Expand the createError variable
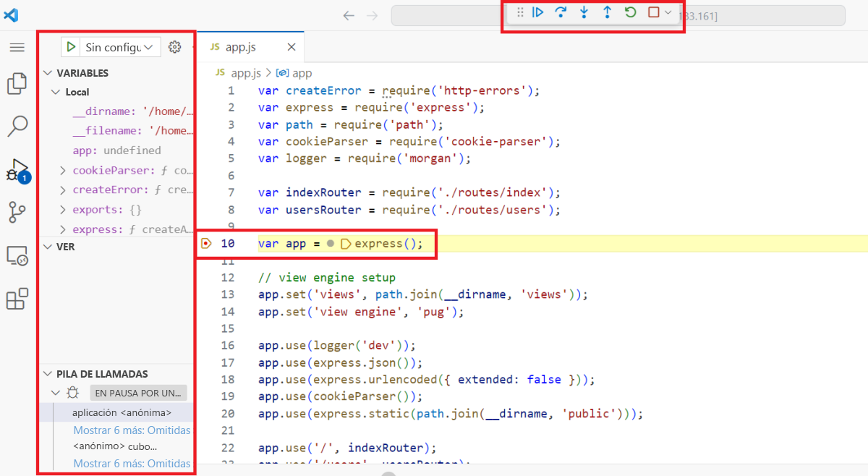Screen dimensions: 868x476 [x=64, y=190]
